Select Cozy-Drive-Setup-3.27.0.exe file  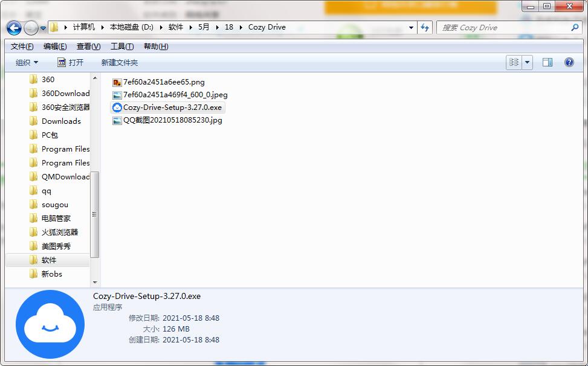click(x=172, y=108)
